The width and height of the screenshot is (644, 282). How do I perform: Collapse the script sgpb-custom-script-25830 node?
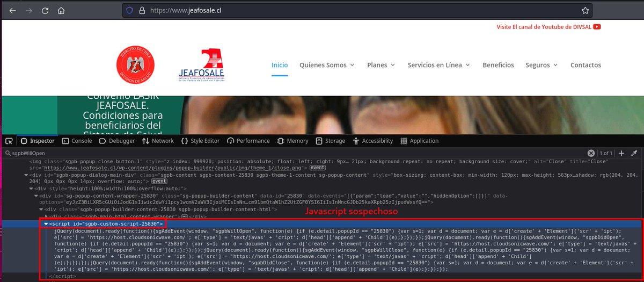click(x=47, y=223)
